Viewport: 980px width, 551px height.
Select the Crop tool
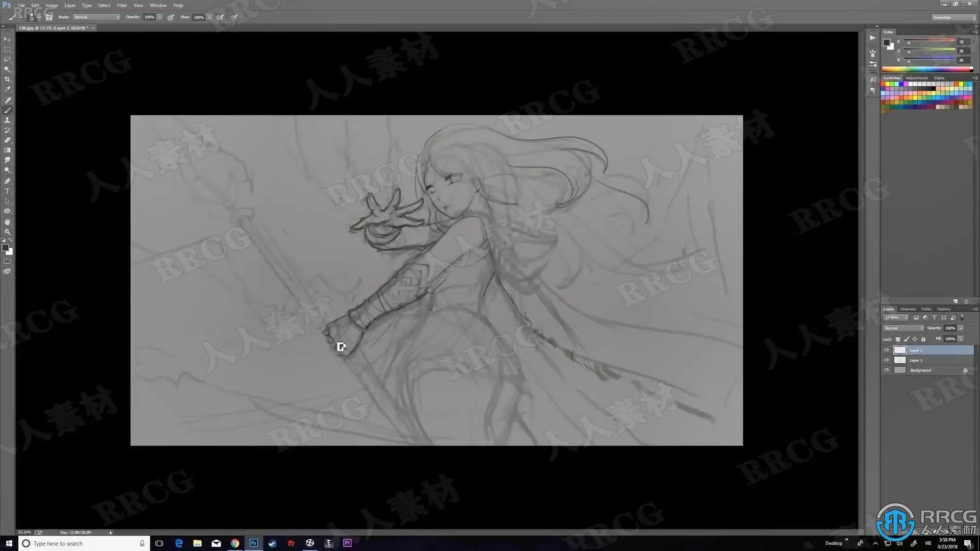(x=7, y=80)
